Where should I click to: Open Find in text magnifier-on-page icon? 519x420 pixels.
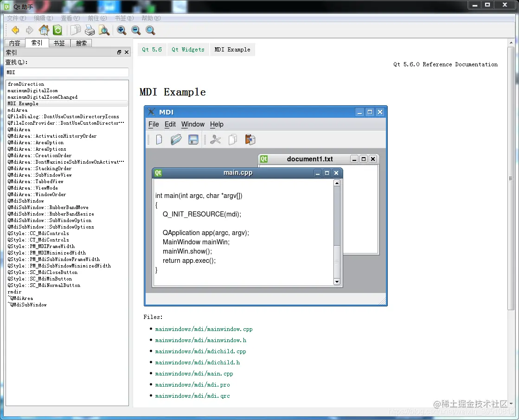coord(104,31)
